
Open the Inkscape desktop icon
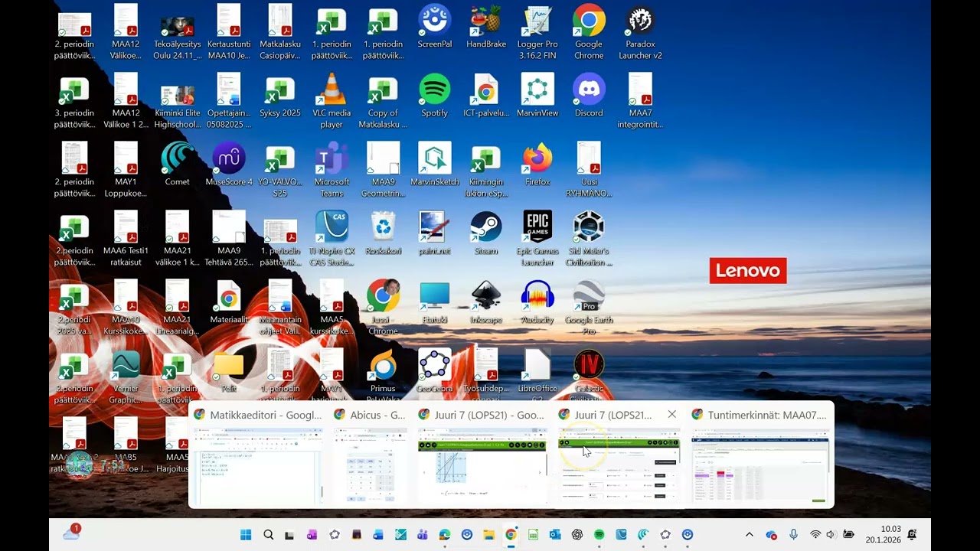pyautogui.click(x=486, y=303)
